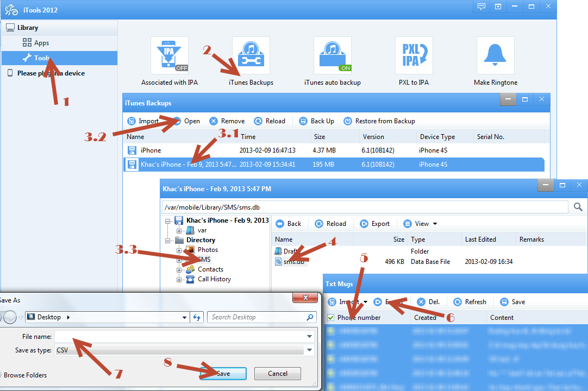The height and width of the screenshot is (391, 588).
Task: Expand the Contacts tree node
Action: (x=179, y=269)
